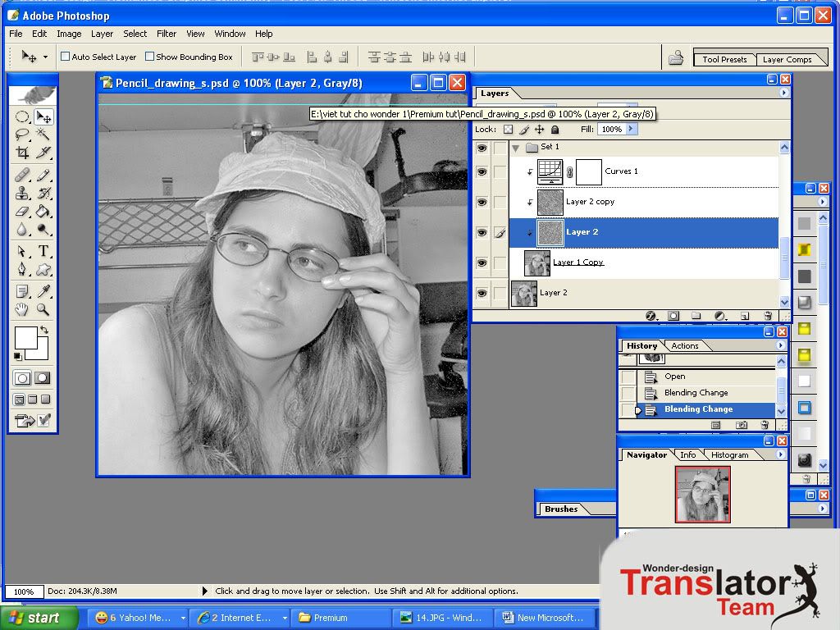Open 14.JPG window from taskbar
The height and width of the screenshot is (630, 840).
pyautogui.click(x=441, y=618)
